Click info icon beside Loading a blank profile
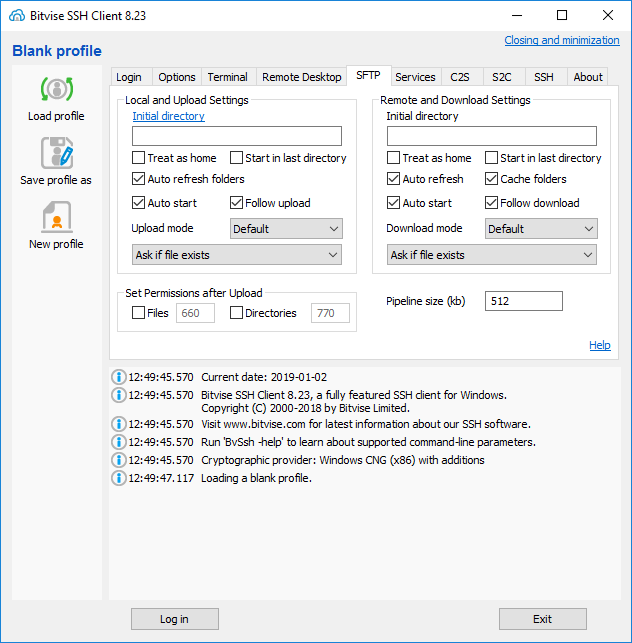This screenshot has height=643, width=632. (x=119, y=478)
